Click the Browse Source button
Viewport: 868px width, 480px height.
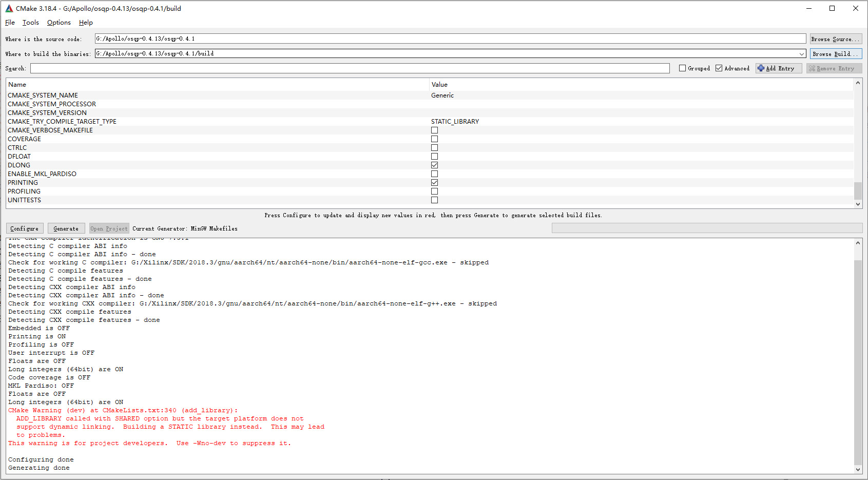[836, 39]
